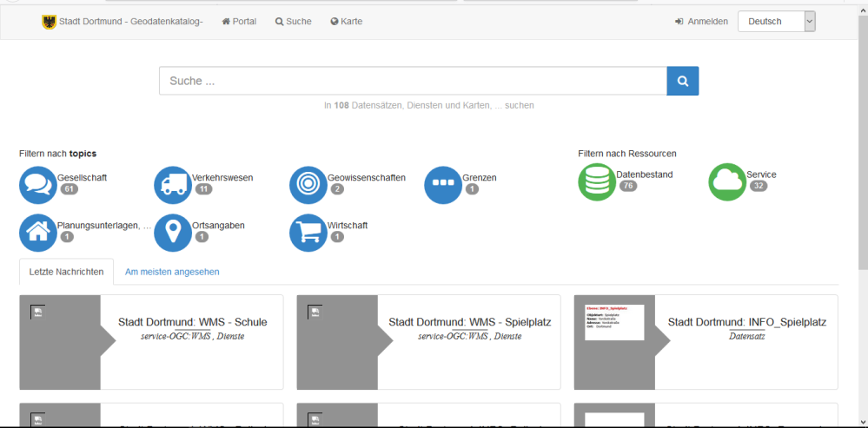
Task: Filter by Verkehrswesen truck icon
Action: (x=173, y=185)
